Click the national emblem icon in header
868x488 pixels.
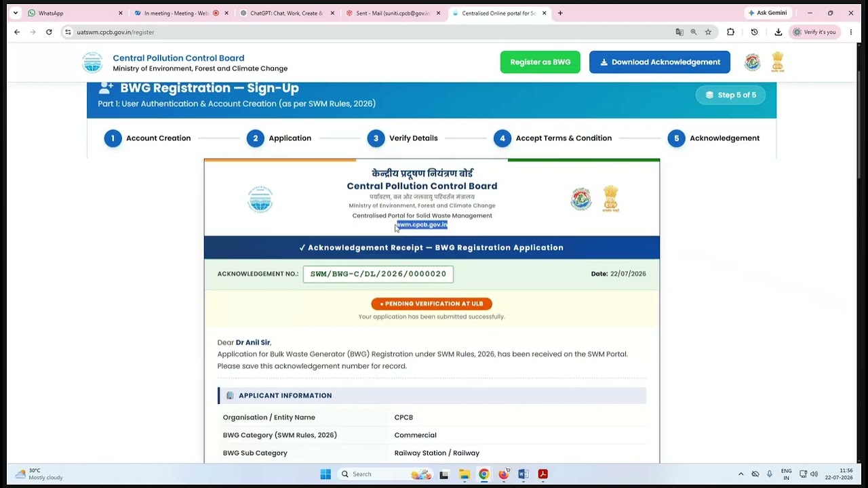tap(778, 62)
